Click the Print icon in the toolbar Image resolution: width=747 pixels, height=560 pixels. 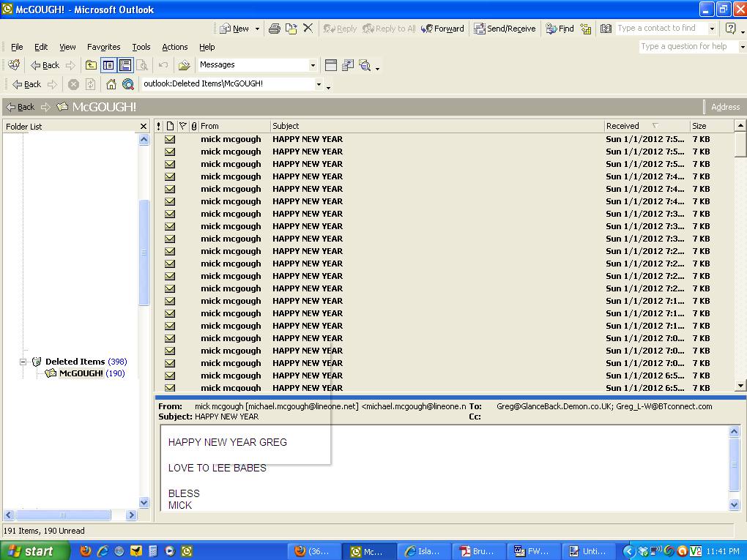tap(275, 29)
